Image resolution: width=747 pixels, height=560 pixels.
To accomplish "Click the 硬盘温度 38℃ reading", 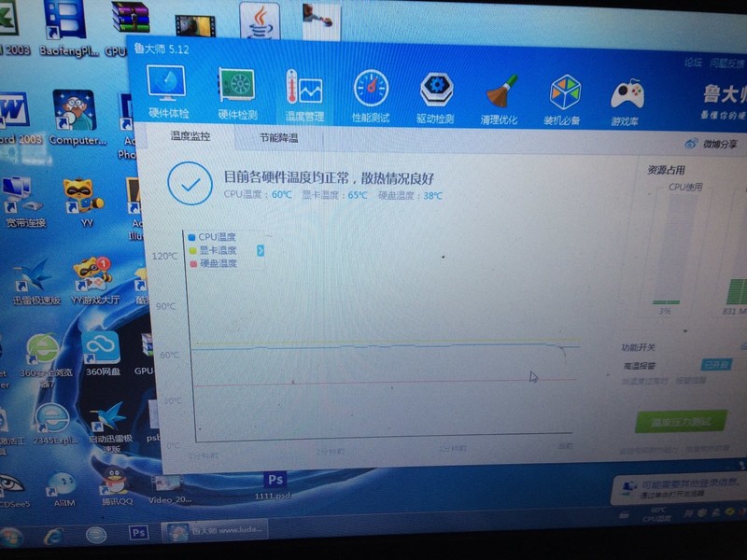I will 410,196.
